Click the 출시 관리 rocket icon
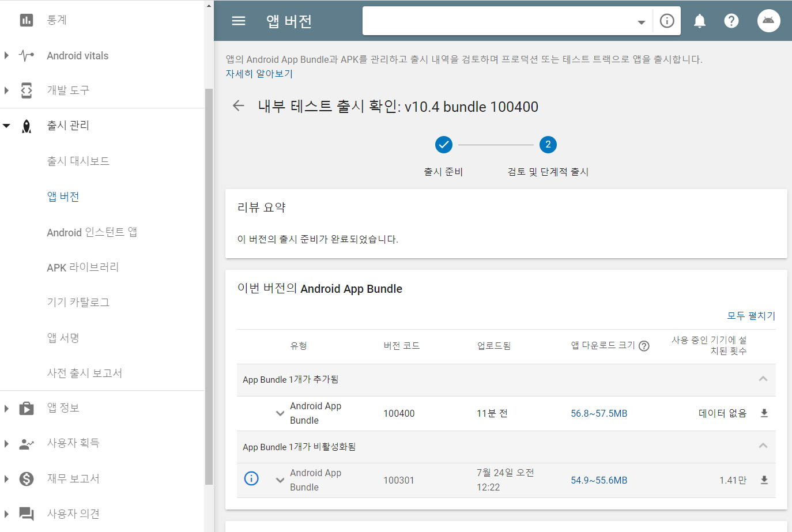This screenshot has height=532, width=792. tap(27, 126)
